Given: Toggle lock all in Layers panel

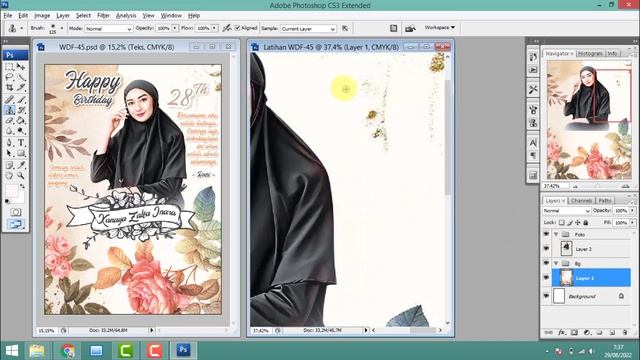Looking at the screenshot, I should (x=586, y=222).
